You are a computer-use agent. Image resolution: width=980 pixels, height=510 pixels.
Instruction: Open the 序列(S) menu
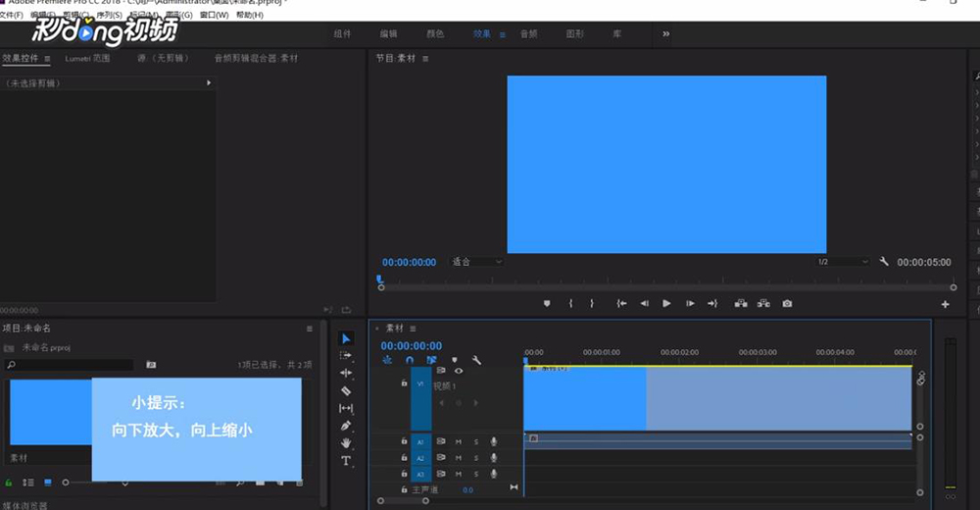(110, 15)
